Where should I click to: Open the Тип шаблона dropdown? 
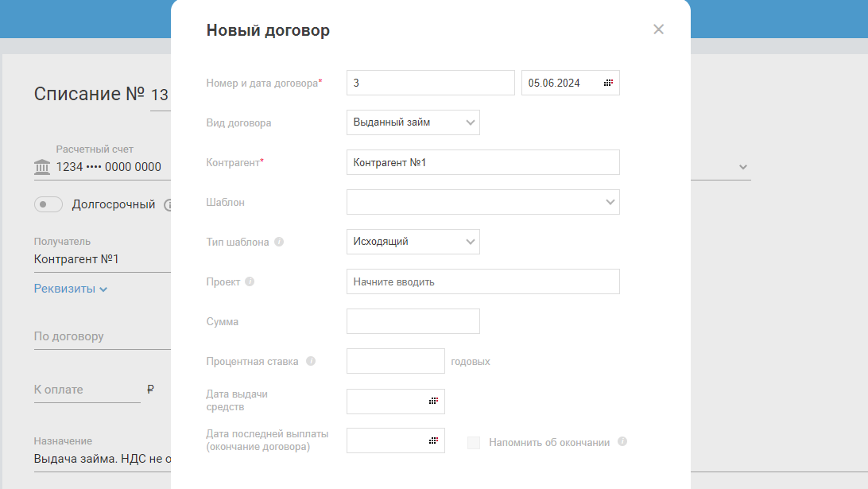coord(413,242)
